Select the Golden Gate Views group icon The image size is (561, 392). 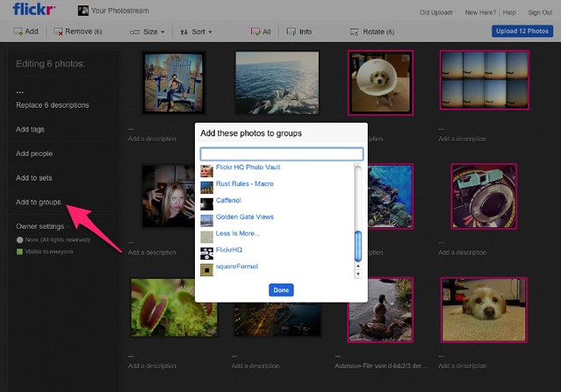coord(206,219)
